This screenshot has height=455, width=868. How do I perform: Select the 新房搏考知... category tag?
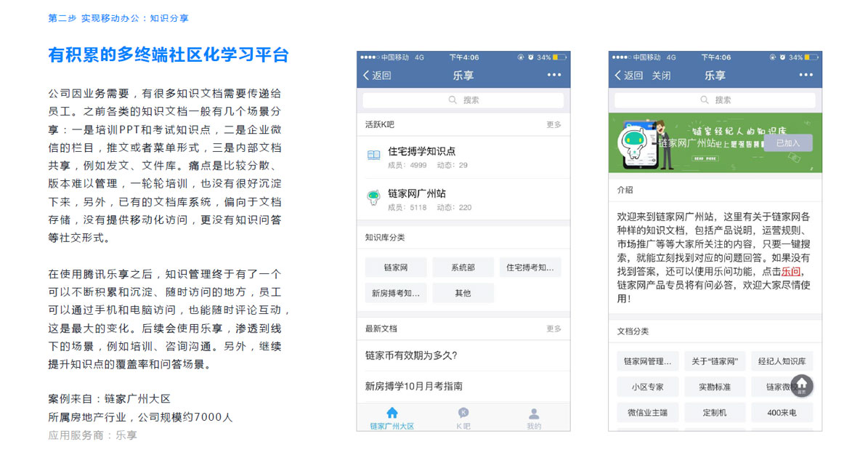(396, 293)
